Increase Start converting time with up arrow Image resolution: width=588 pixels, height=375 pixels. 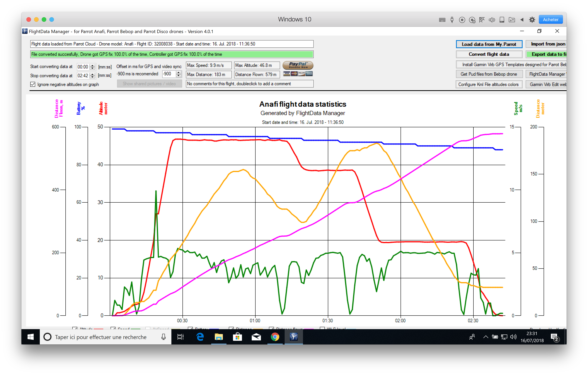click(x=92, y=65)
